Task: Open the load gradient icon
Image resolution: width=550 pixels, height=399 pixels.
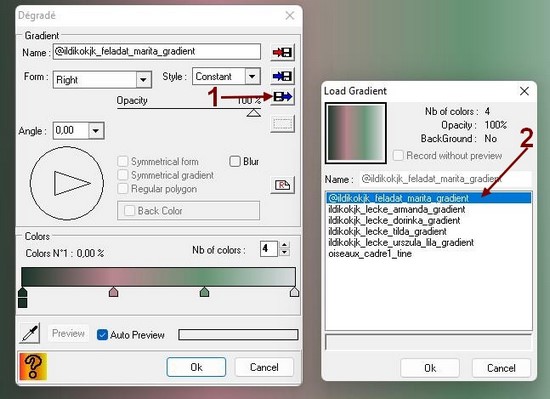Action: (283, 96)
